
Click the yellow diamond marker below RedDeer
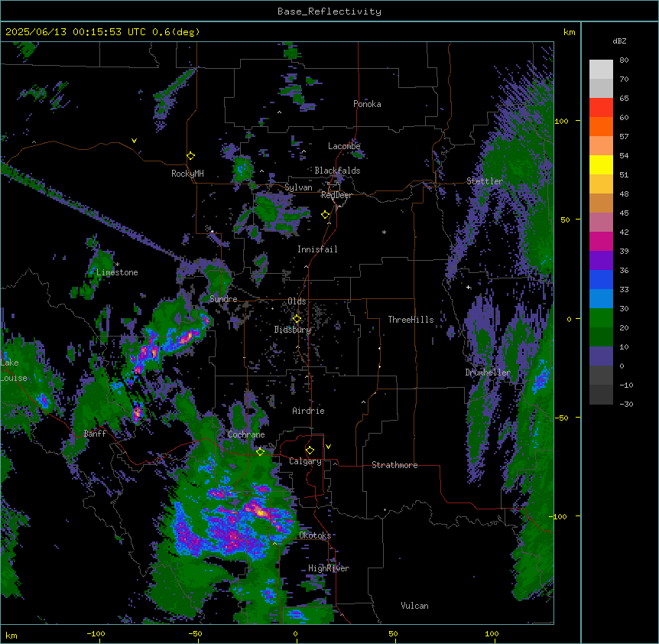tap(326, 215)
